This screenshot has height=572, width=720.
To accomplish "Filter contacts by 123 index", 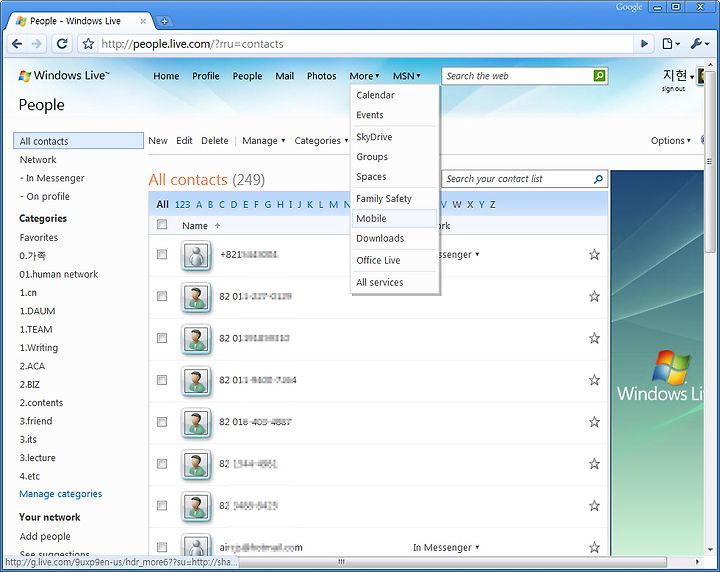I will [x=182, y=204].
